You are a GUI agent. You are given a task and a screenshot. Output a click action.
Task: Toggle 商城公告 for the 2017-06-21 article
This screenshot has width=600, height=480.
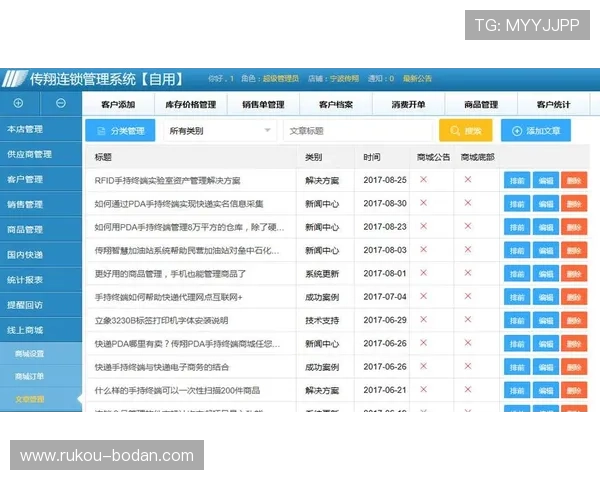click(424, 390)
